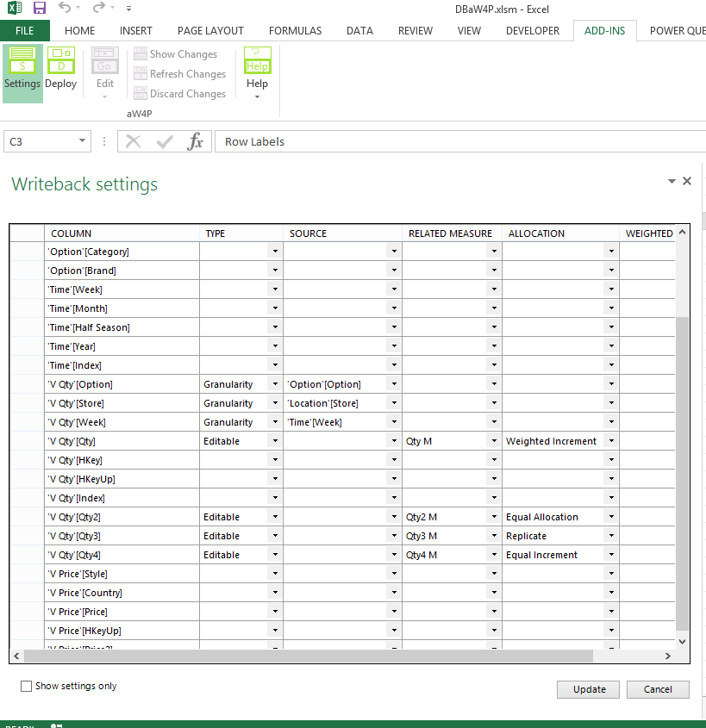Click the Deploy icon in ribbon

pos(61,60)
